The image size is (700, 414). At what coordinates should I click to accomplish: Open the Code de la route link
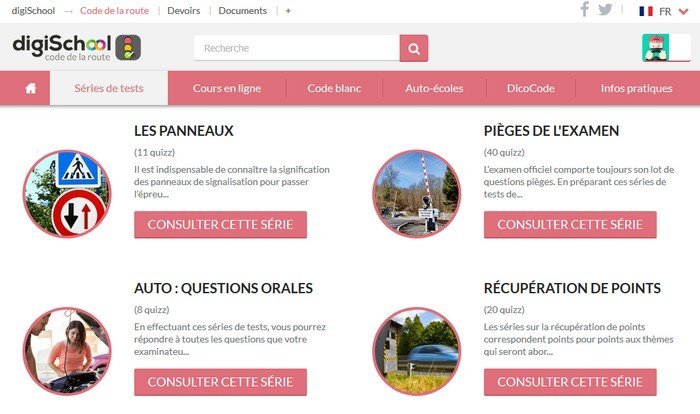pos(114,11)
